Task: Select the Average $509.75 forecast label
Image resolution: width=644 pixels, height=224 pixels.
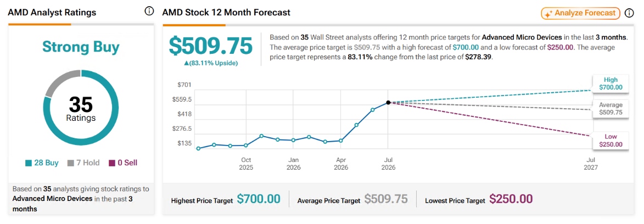Action: (611, 109)
